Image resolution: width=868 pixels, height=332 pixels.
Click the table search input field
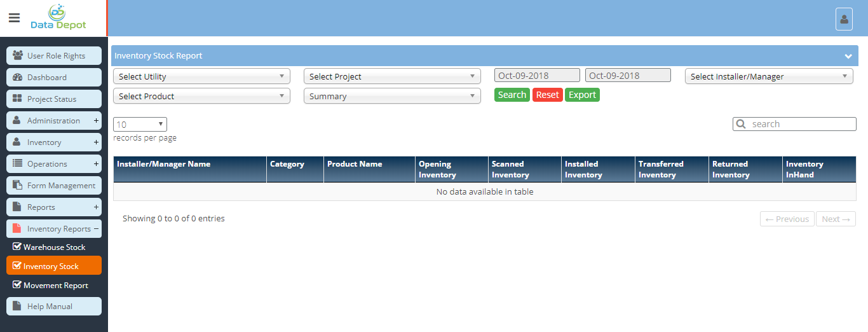point(801,124)
